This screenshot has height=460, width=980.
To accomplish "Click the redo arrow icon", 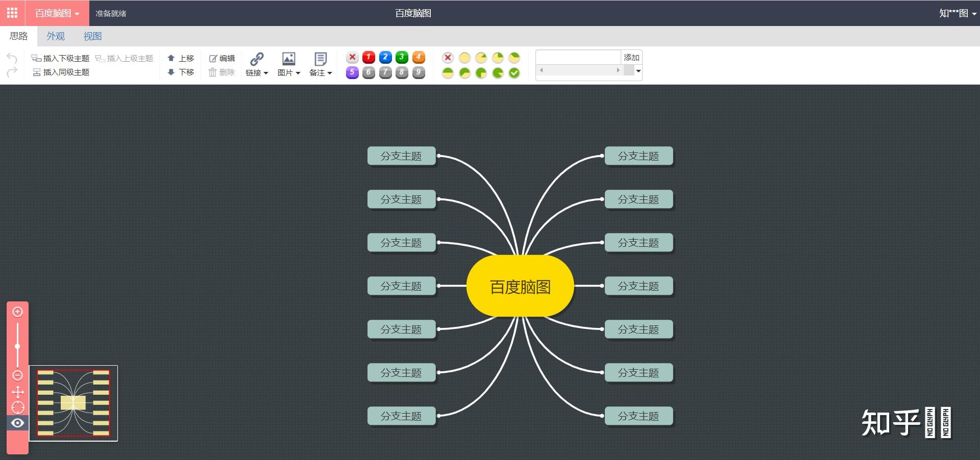I will (x=12, y=72).
